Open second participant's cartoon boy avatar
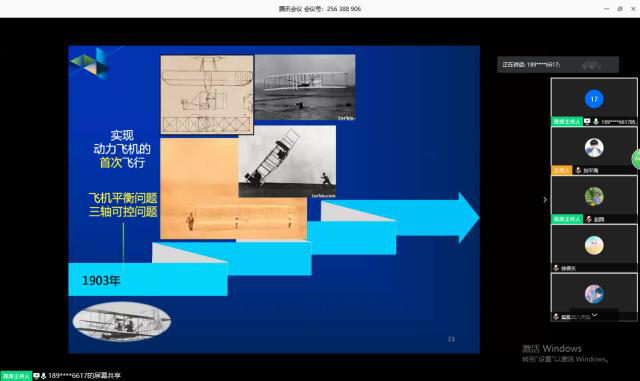Viewport: 640px width, 381px height. [594, 148]
